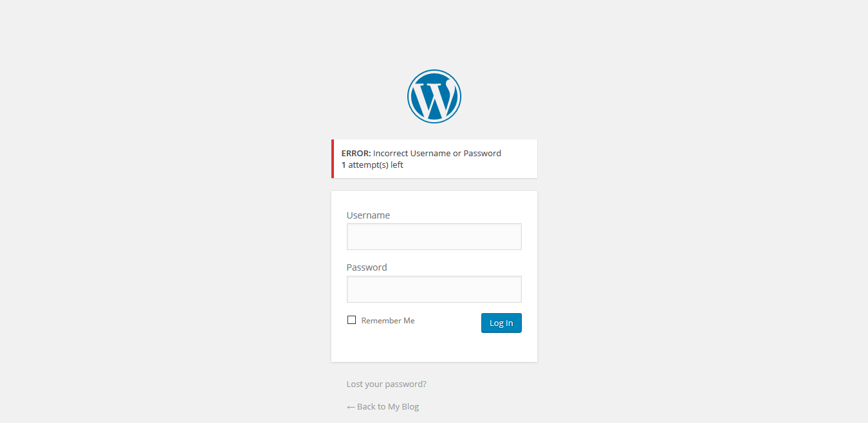Image resolution: width=868 pixels, height=423 pixels.
Task: Click the "Incorrect Username or Password" message
Action: pos(437,154)
